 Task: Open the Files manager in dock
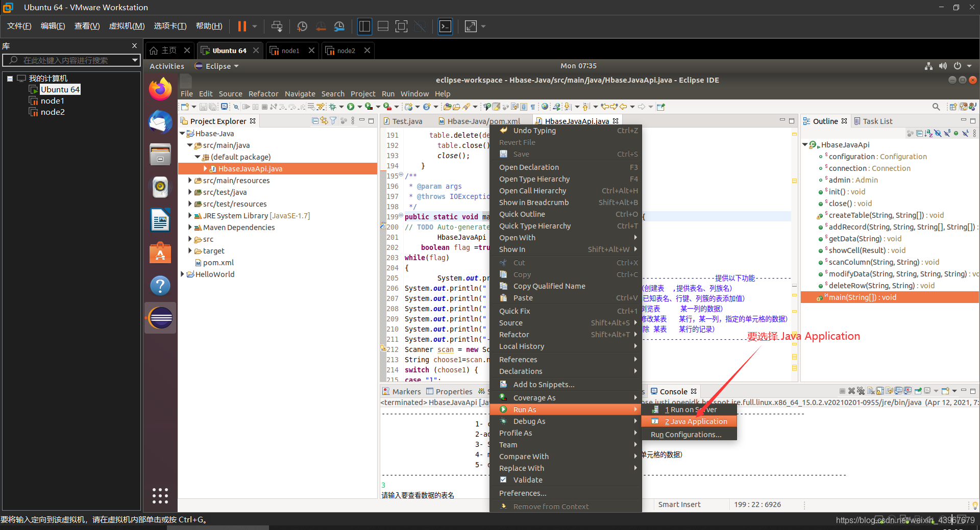pos(160,155)
